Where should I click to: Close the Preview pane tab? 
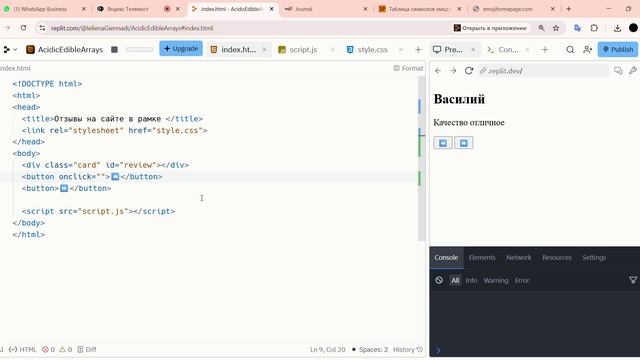click(473, 49)
